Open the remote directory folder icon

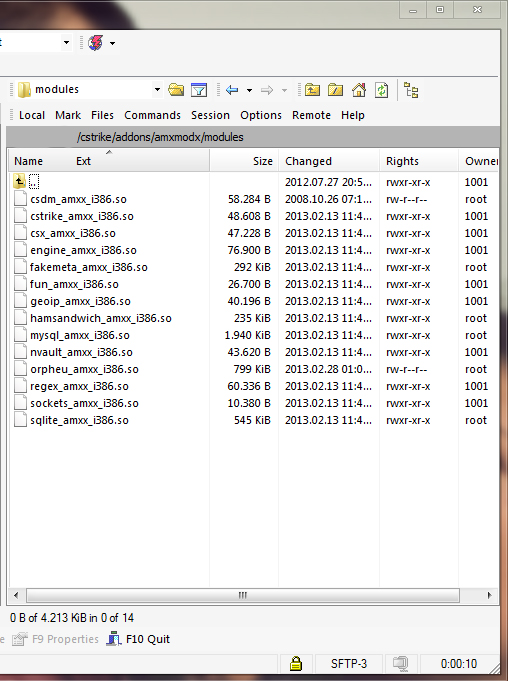[176, 90]
